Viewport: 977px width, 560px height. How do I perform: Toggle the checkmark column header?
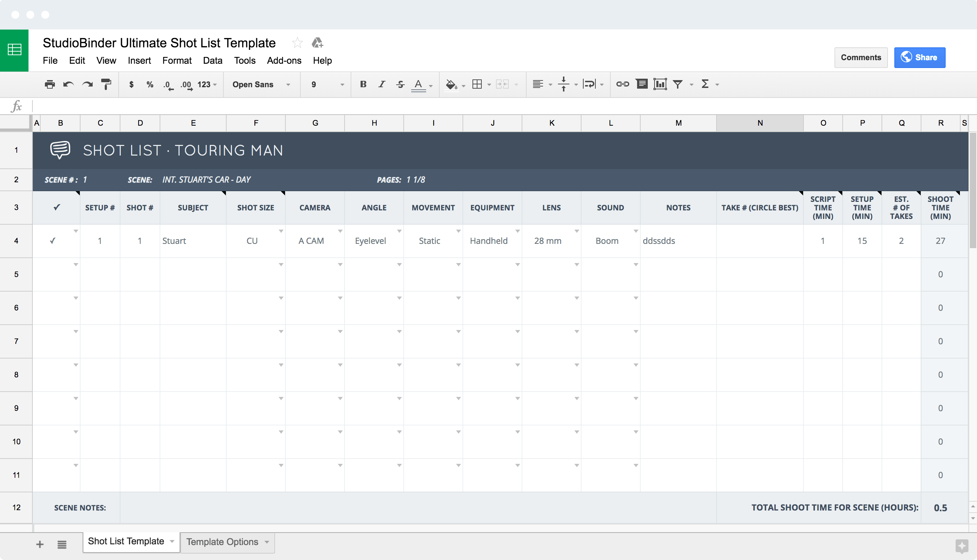[57, 207]
